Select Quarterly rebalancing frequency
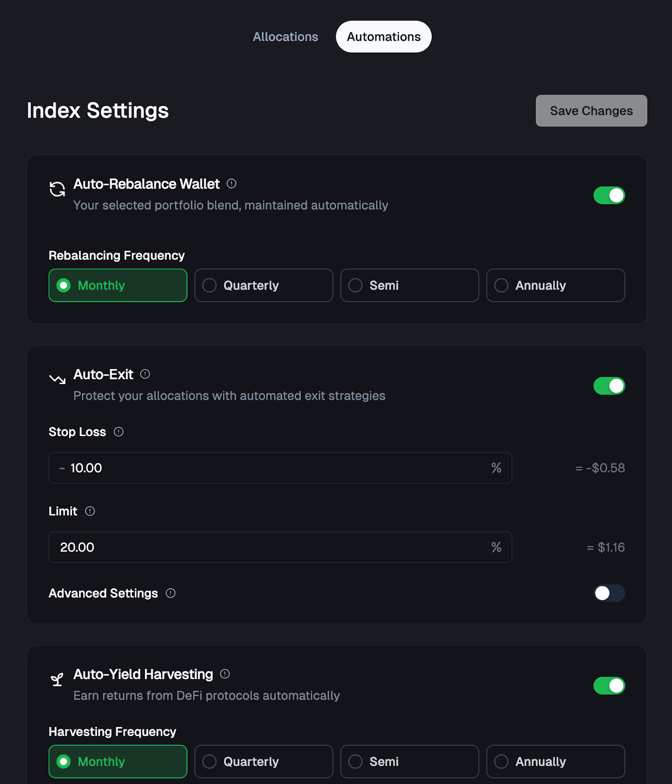The width and height of the screenshot is (672, 784). pyautogui.click(x=264, y=285)
